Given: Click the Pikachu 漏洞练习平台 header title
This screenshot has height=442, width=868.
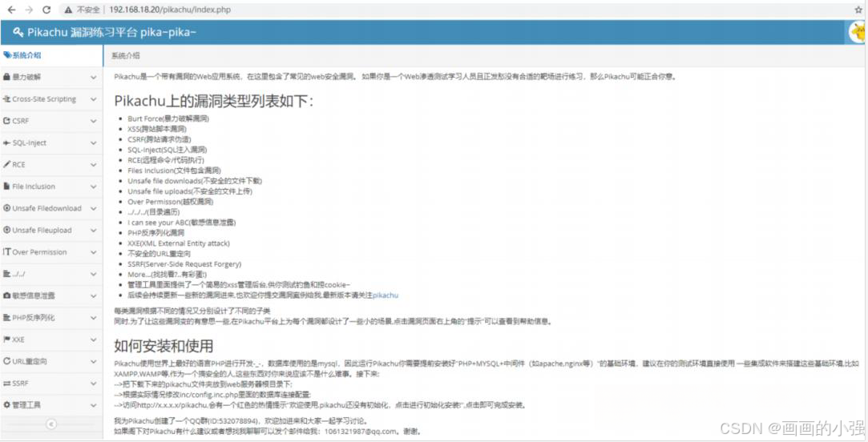Looking at the screenshot, I should (x=112, y=33).
